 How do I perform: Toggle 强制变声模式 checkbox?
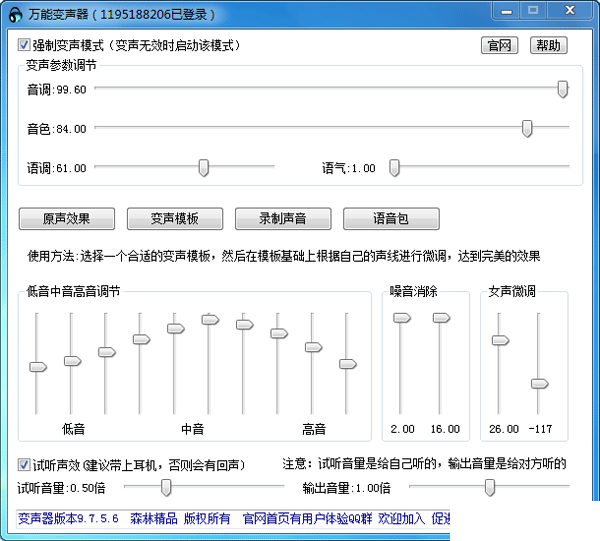point(23,45)
